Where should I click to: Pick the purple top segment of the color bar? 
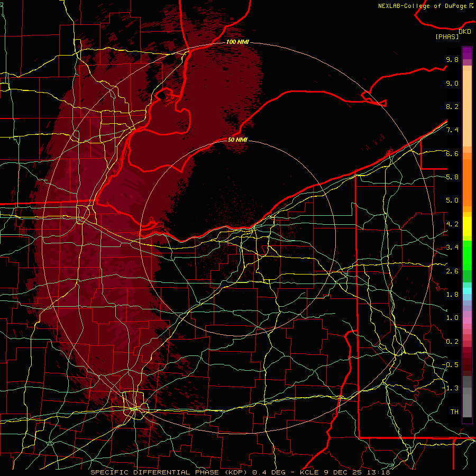click(467, 53)
